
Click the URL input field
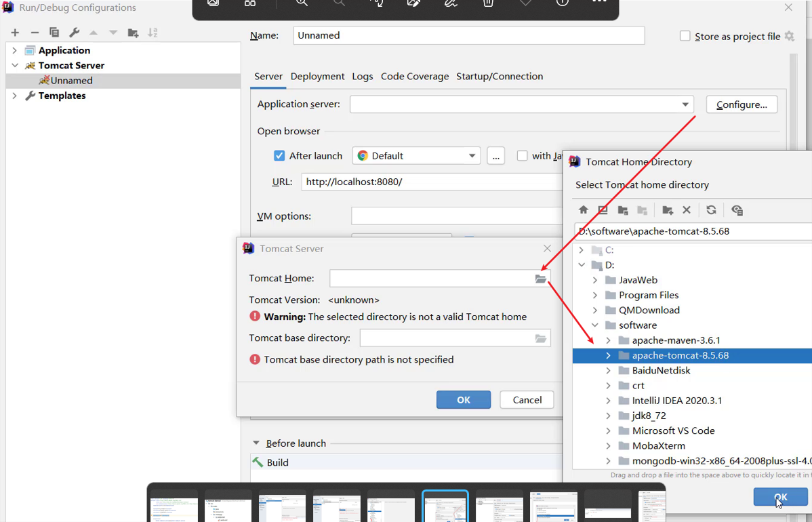[431, 182]
